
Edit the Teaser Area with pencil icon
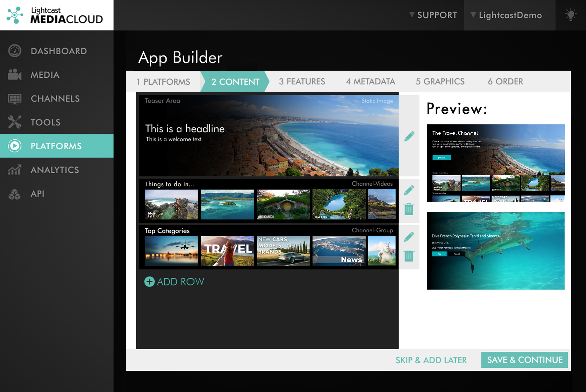click(x=409, y=136)
